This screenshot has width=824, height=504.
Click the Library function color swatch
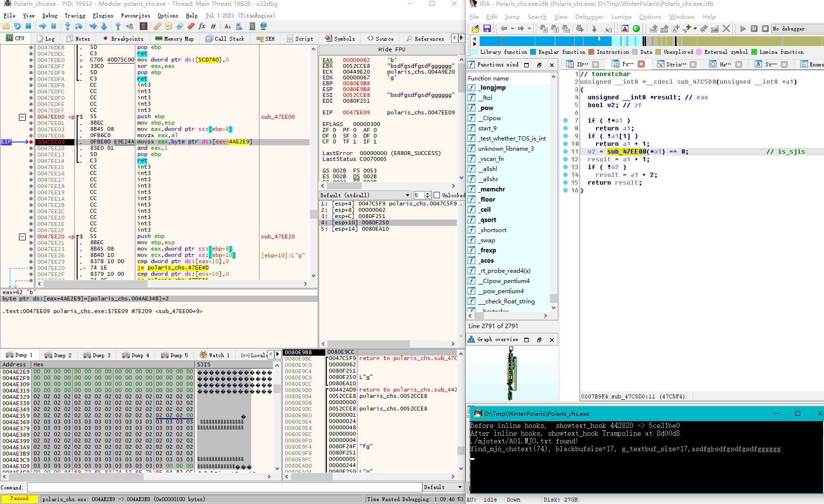point(475,52)
